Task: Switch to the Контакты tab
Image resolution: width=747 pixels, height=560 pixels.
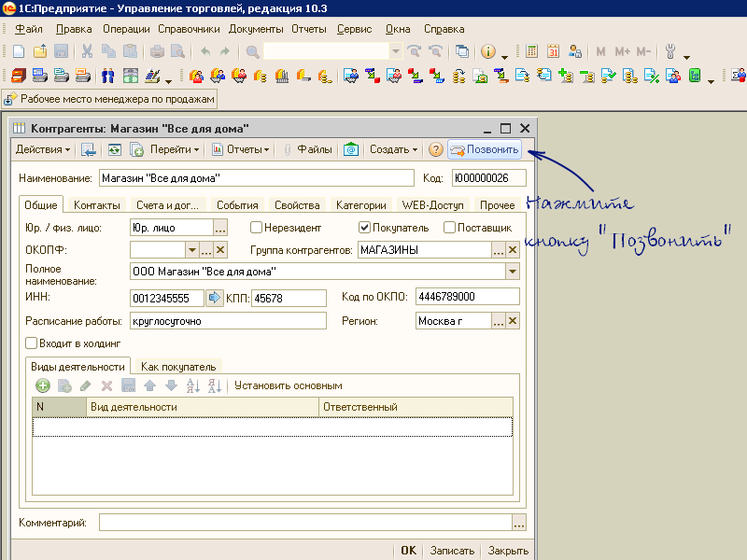Action: coord(97,205)
